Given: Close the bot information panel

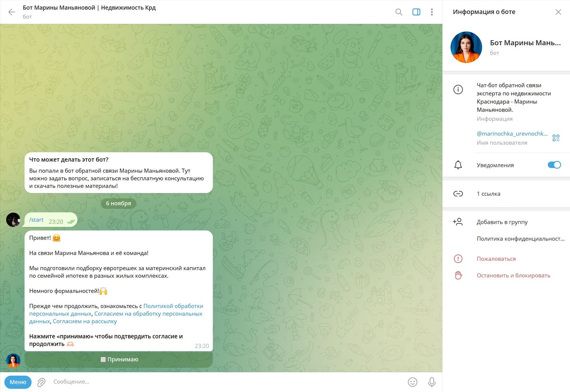Looking at the screenshot, I should pyautogui.click(x=558, y=12).
